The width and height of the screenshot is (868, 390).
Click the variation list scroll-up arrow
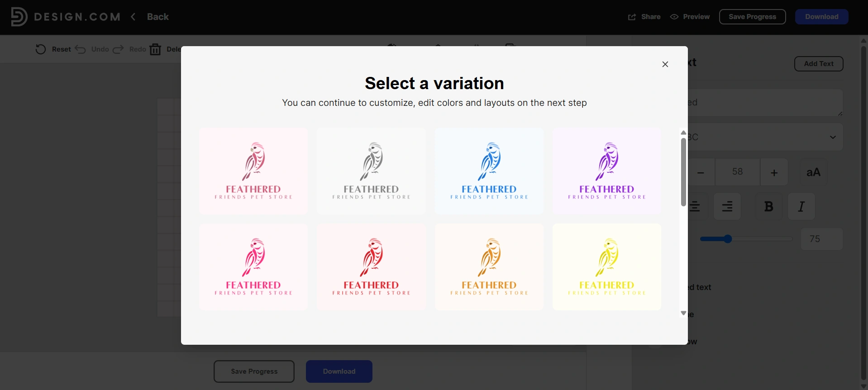[x=683, y=133]
